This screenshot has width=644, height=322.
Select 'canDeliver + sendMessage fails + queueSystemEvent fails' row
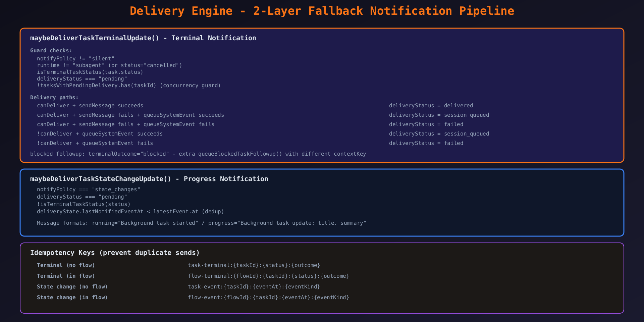point(126,124)
